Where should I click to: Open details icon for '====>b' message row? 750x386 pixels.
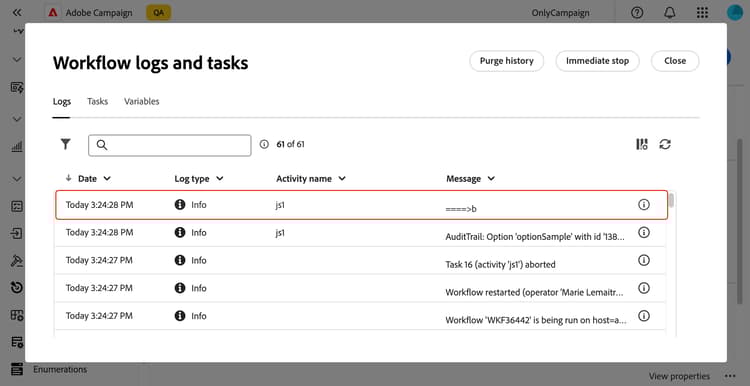tap(644, 205)
